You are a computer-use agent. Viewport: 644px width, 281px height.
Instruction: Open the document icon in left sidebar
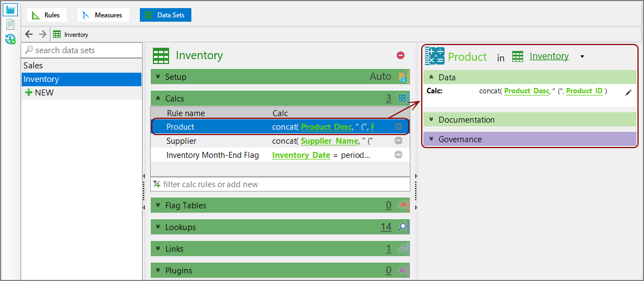[x=11, y=24]
